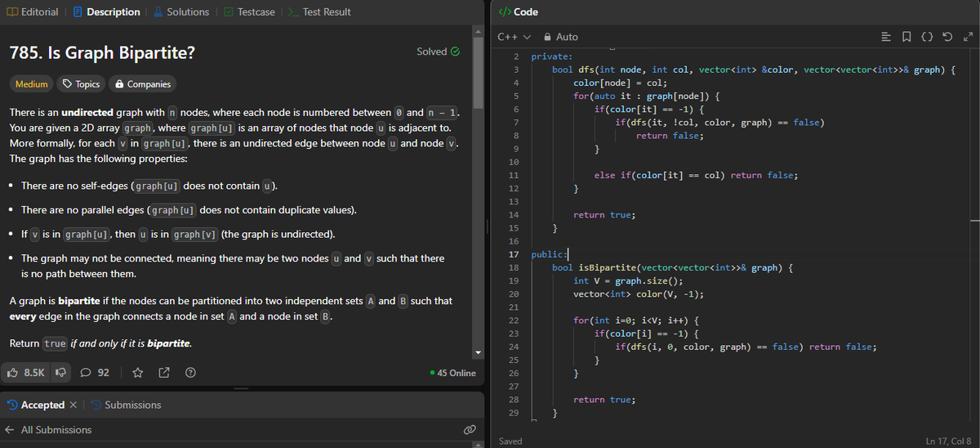Toggle the Auto lock setting
The width and height of the screenshot is (980, 448).
point(559,37)
